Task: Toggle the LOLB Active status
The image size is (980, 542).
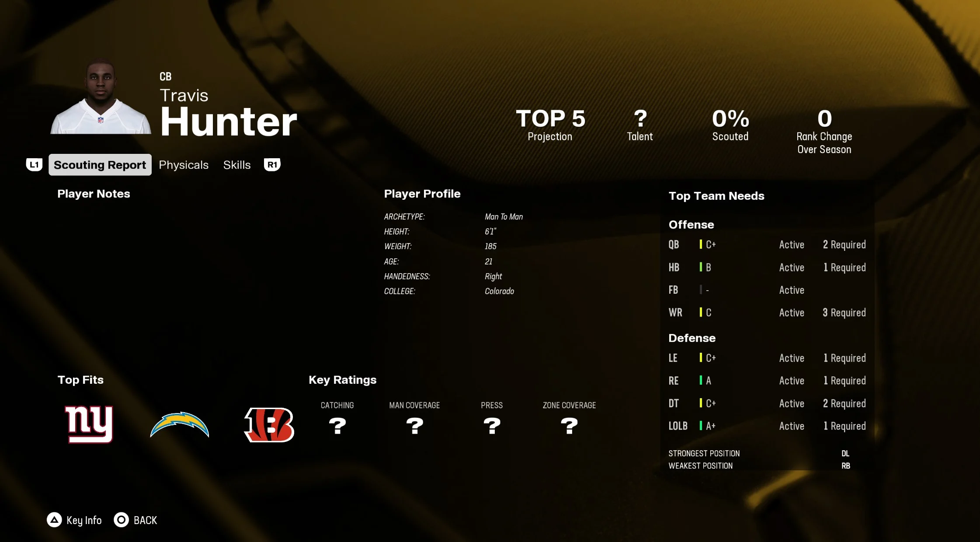Action: point(791,425)
